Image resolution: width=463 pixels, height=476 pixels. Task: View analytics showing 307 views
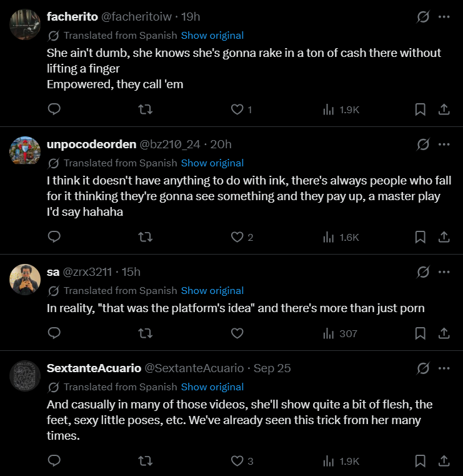pos(340,333)
